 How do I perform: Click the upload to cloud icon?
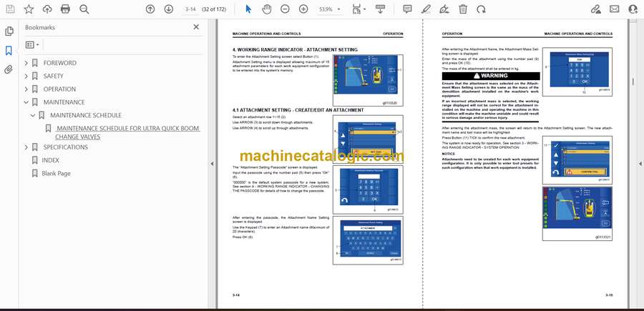point(47,9)
